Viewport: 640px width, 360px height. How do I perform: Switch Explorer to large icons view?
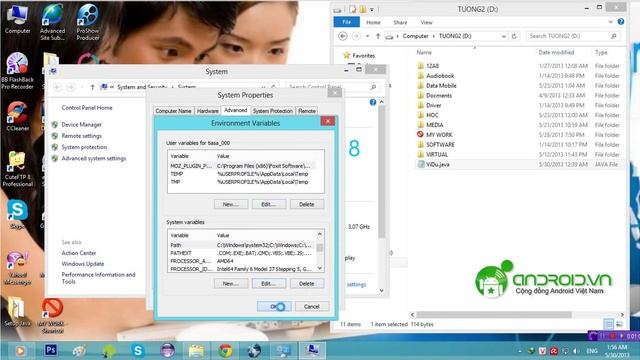click(x=619, y=324)
